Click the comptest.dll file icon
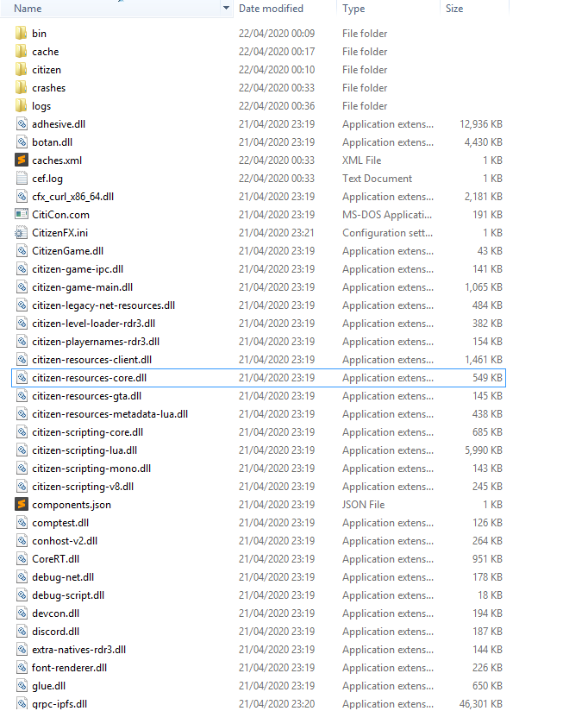Screen dimensions: 588x711 pyautogui.click(x=22, y=522)
